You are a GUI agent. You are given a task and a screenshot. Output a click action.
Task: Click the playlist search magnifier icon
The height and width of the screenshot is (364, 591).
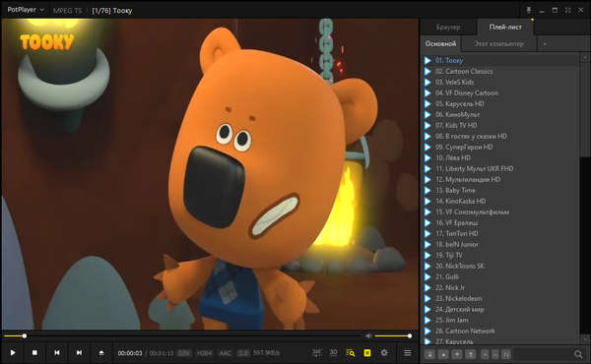(x=578, y=354)
